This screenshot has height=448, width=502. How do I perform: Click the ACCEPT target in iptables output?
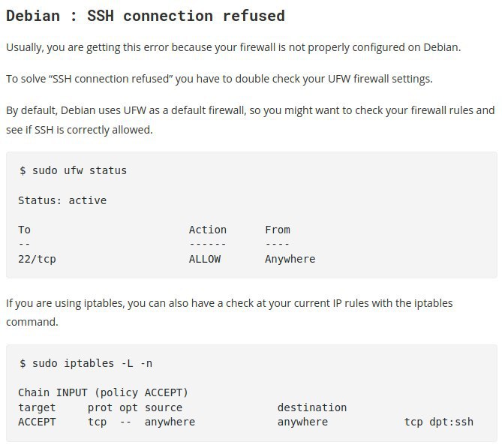pyautogui.click(x=37, y=422)
